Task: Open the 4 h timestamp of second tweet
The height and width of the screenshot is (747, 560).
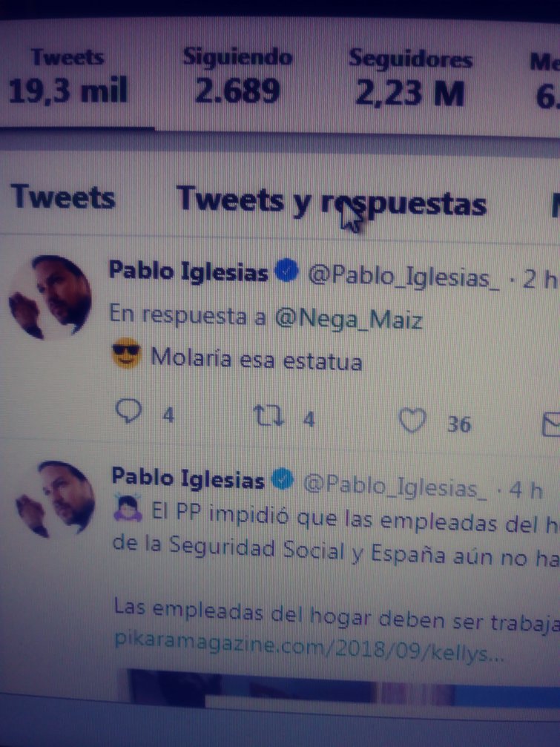Action: pos(526,490)
